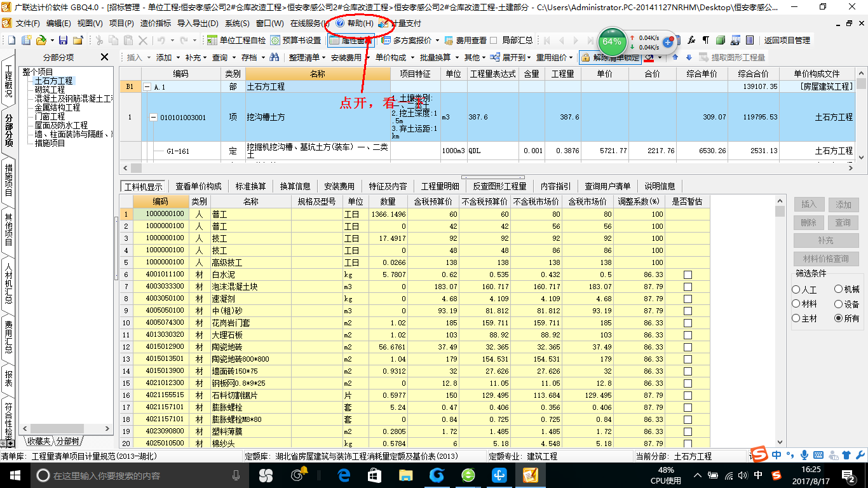
Task: Toggle 是否暂估 for 大理石板 row
Action: pos(688,335)
